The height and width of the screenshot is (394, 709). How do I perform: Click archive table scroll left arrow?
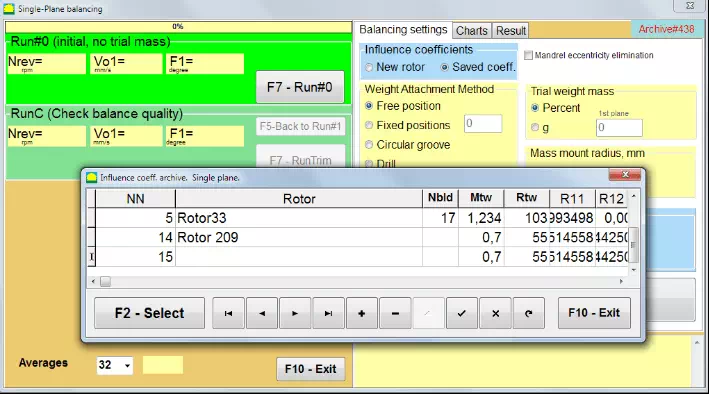(x=94, y=281)
